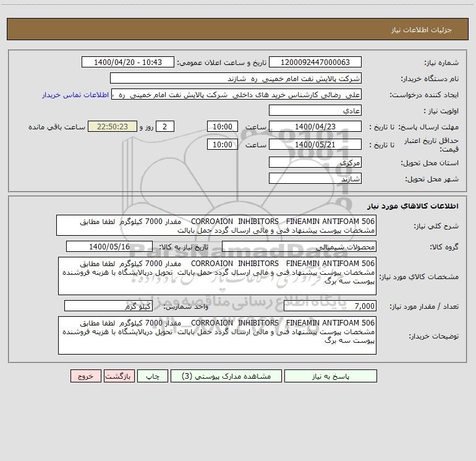Screen dimensions: 476x461
Task: Click price validity date 1400/05/21
Action: (315, 144)
